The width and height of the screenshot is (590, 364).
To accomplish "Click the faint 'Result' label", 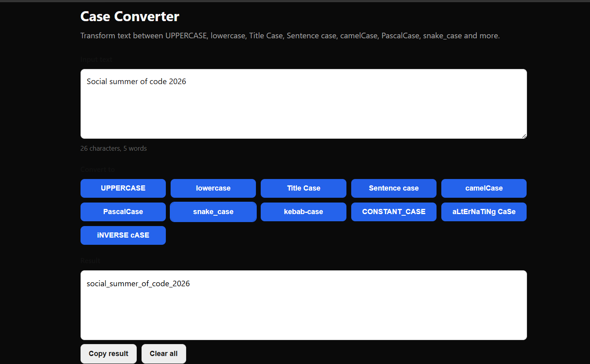I will (90, 261).
